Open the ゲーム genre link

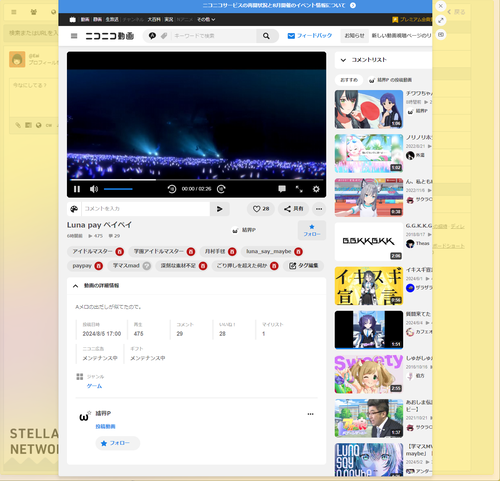(94, 386)
